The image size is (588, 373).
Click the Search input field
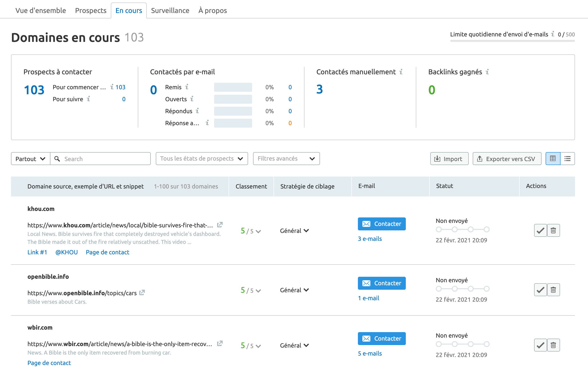click(x=100, y=159)
